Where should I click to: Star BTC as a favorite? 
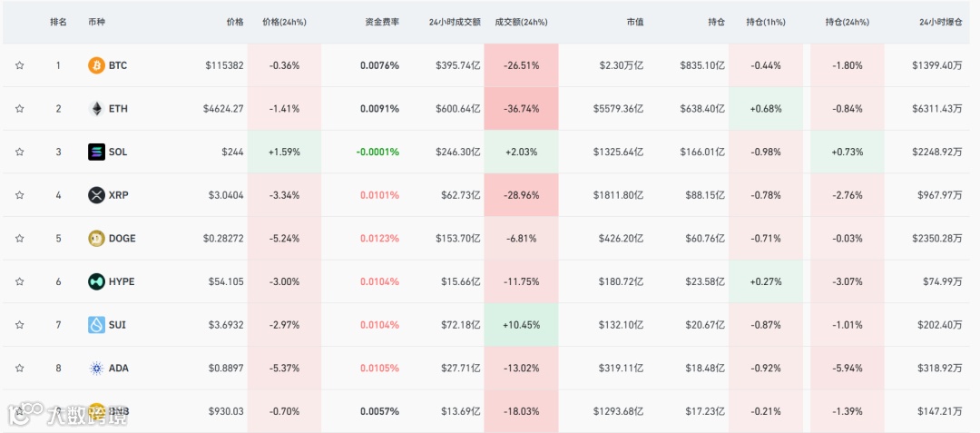coord(19,65)
